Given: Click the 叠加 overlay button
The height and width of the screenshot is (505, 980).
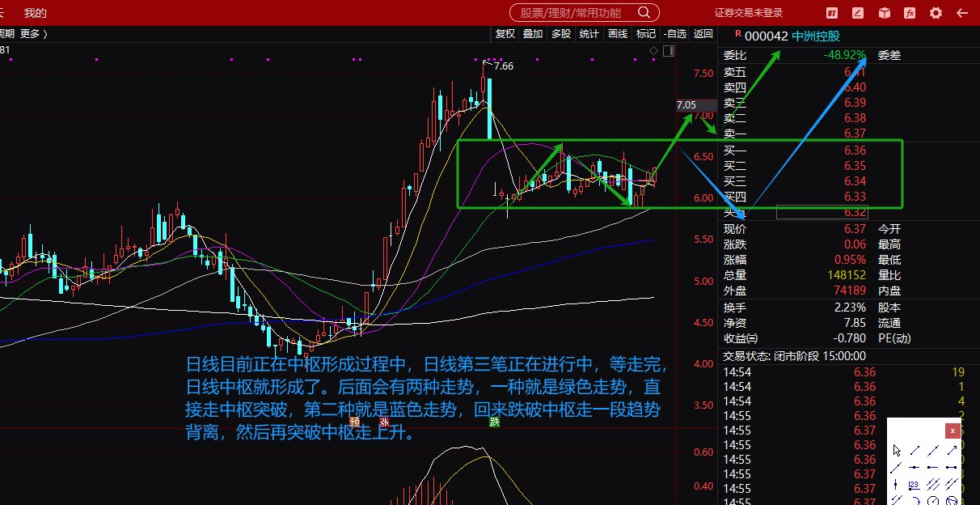Looking at the screenshot, I should (x=533, y=33).
